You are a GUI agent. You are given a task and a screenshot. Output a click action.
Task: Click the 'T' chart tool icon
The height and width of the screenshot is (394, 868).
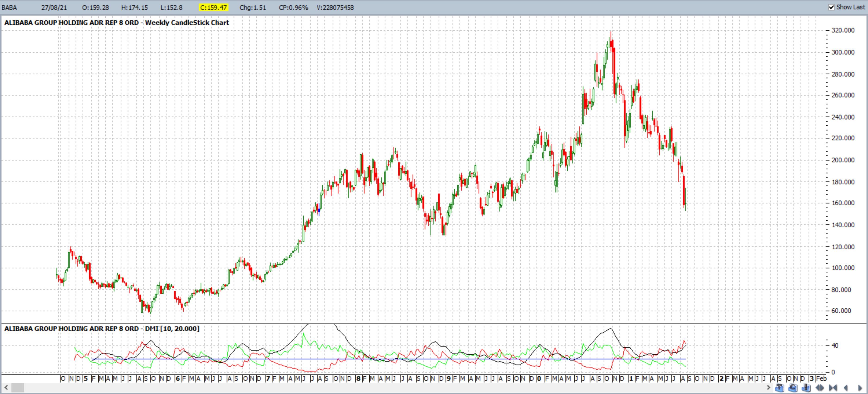pyautogui.click(x=780, y=388)
